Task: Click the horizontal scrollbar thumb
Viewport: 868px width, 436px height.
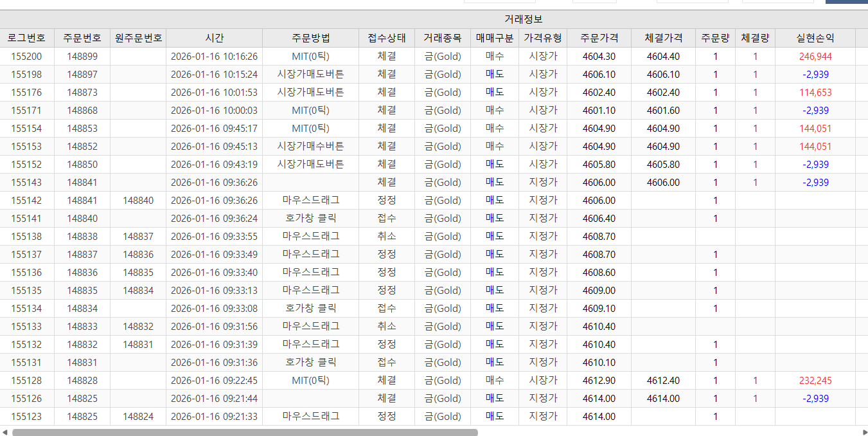Action: pyautogui.click(x=245, y=432)
